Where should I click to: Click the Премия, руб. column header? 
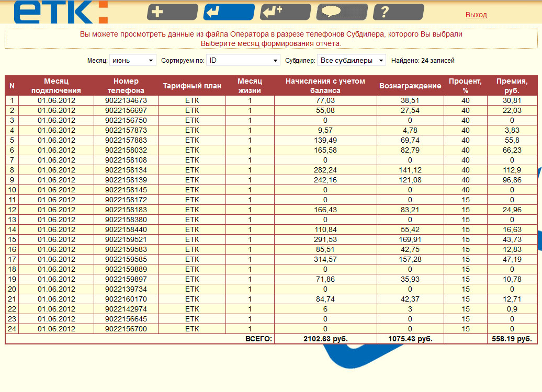coord(512,86)
